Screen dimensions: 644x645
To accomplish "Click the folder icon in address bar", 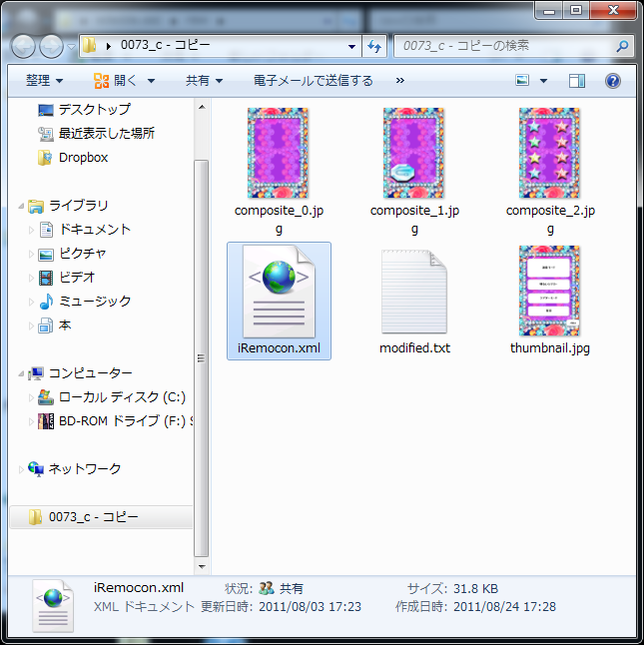I will pos(89,45).
